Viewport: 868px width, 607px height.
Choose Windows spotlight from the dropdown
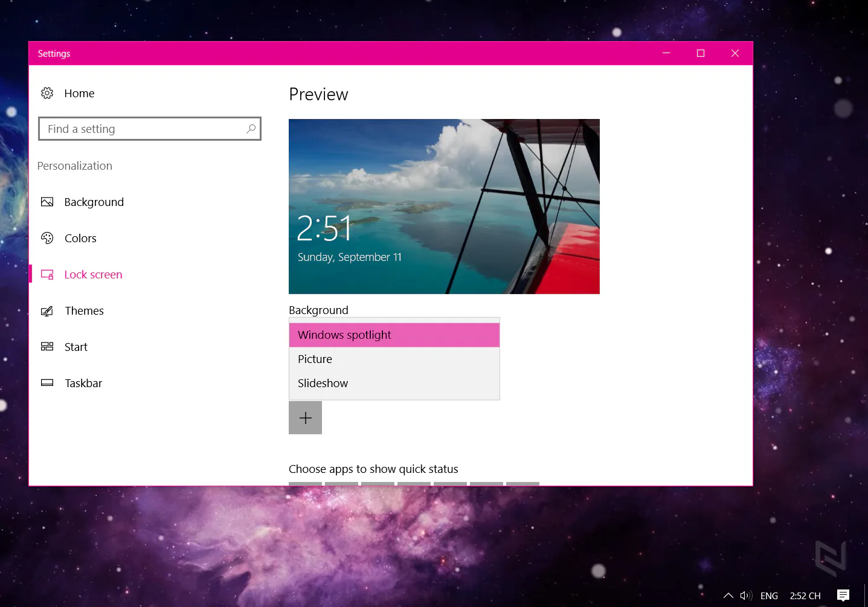pos(394,335)
